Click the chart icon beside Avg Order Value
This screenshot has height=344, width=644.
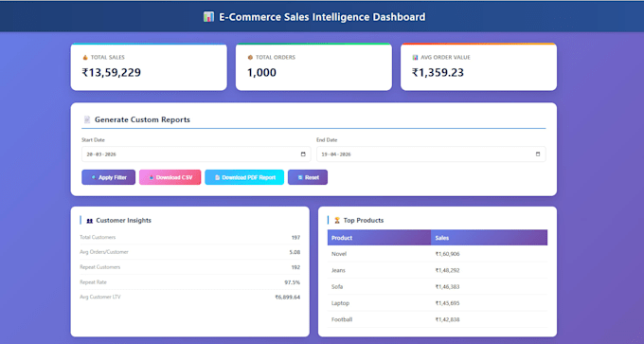click(x=415, y=58)
